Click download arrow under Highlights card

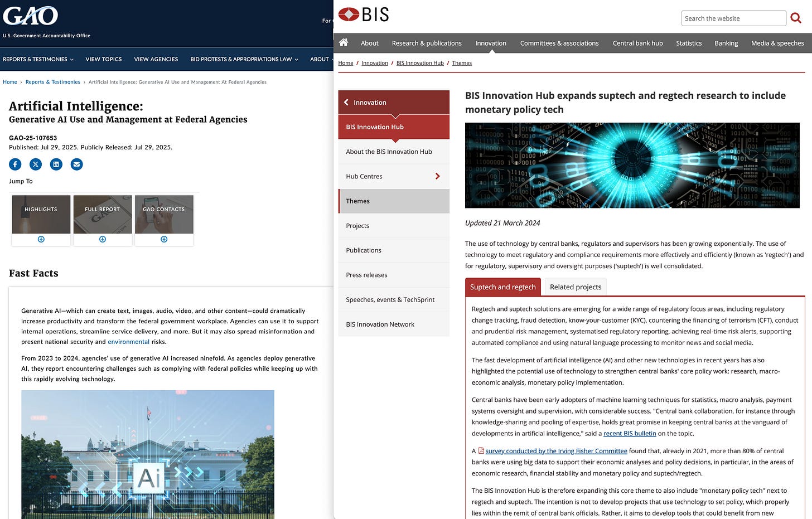41,239
